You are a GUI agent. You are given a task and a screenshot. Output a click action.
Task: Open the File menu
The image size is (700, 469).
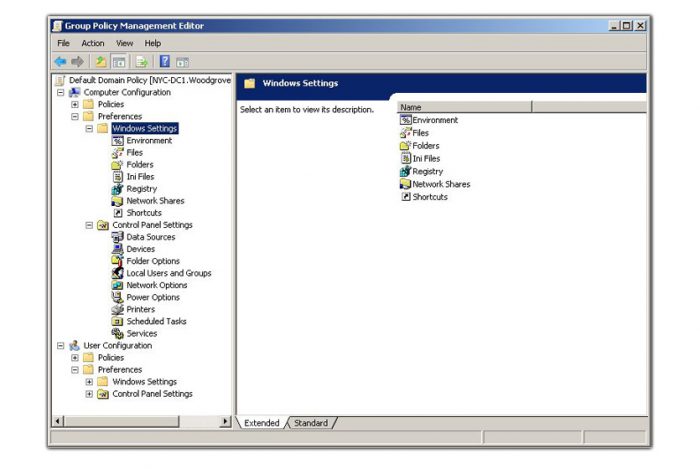click(x=63, y=43)
